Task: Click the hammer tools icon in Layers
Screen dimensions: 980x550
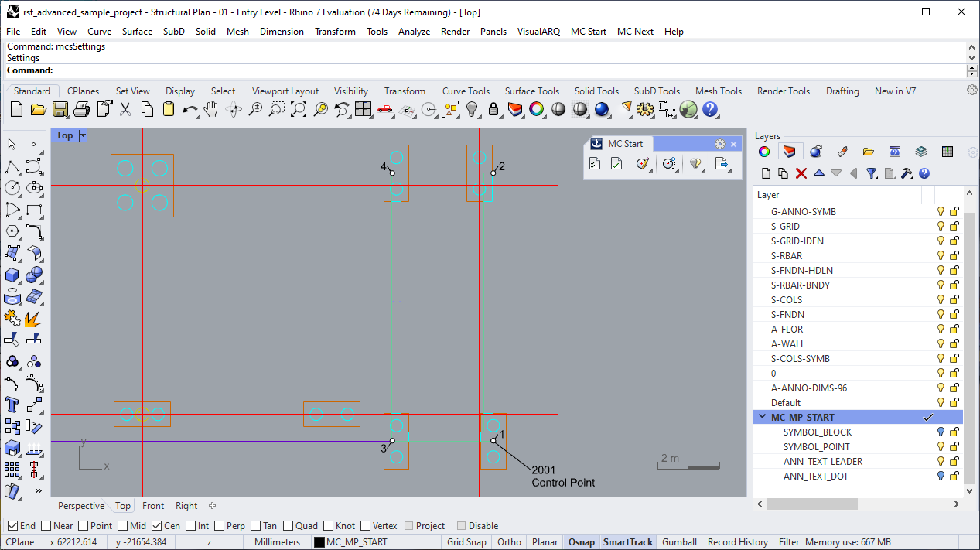Action: 907,173
